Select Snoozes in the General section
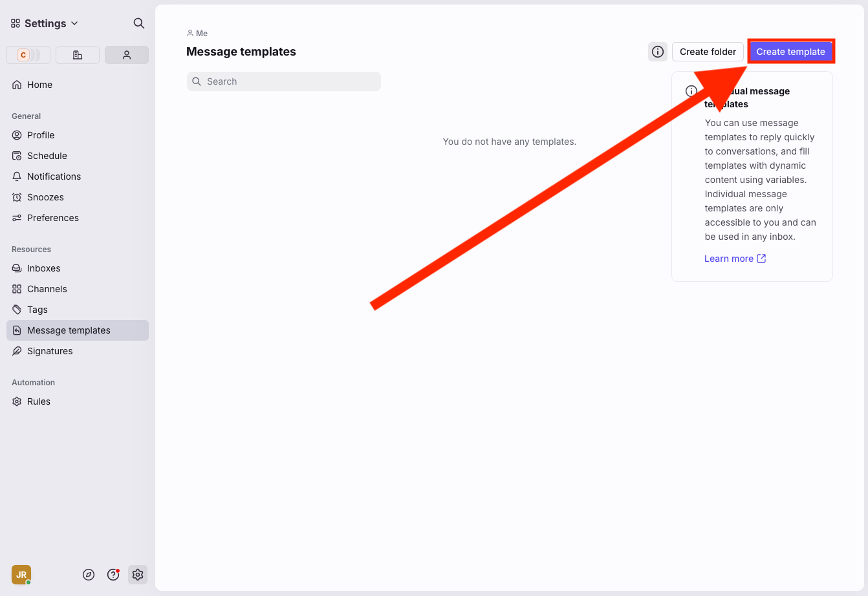The width and height of the screenshot is (868, 596). [45, 197]
